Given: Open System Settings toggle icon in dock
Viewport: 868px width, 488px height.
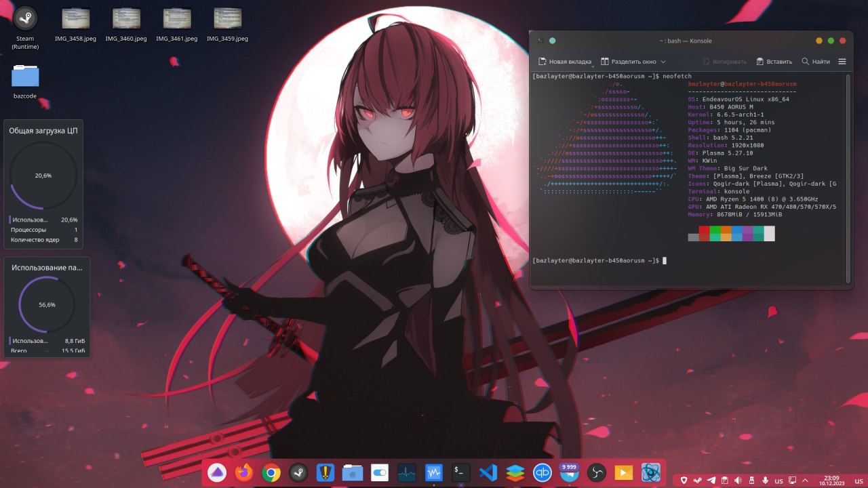Looking at the screenshot, I should 380,472.
